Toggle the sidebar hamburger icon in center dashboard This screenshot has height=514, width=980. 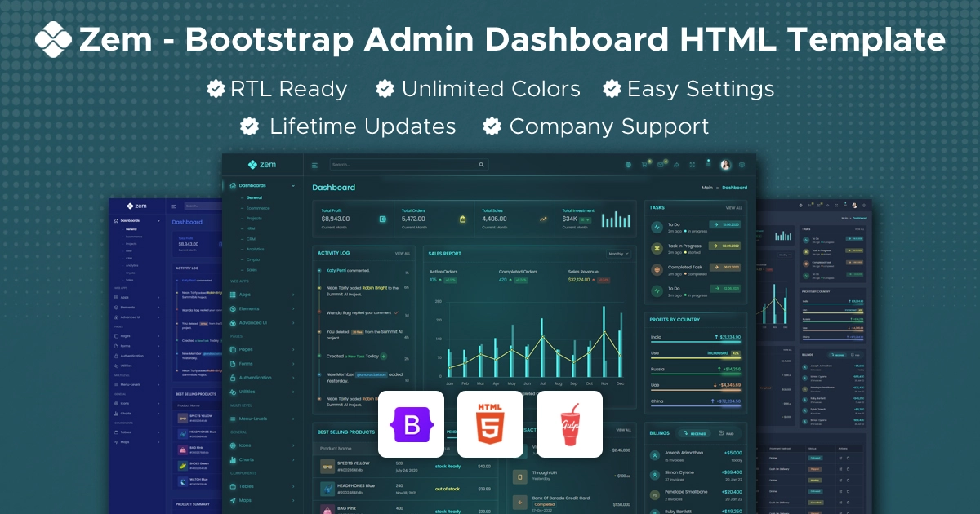(315, 165)
